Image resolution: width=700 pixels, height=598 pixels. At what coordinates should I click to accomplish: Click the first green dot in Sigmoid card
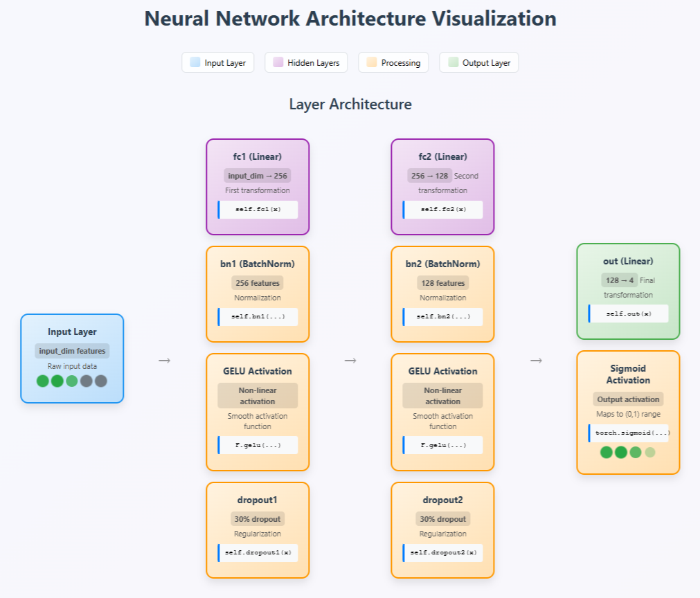607,453
